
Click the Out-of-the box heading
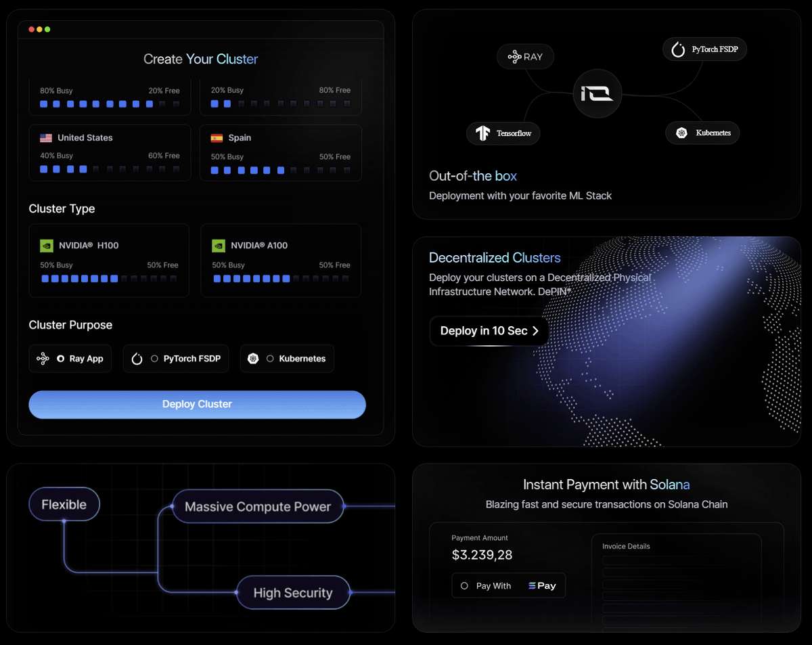tap(473, 176)
